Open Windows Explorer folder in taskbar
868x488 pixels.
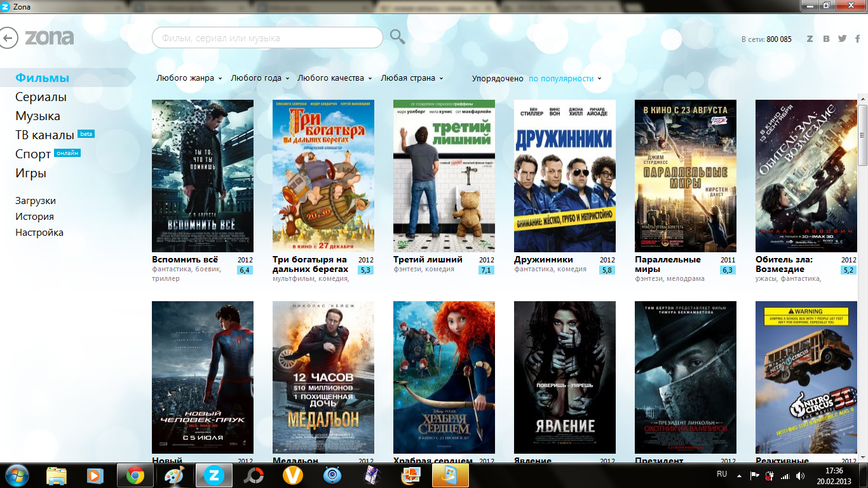[57, 475]
